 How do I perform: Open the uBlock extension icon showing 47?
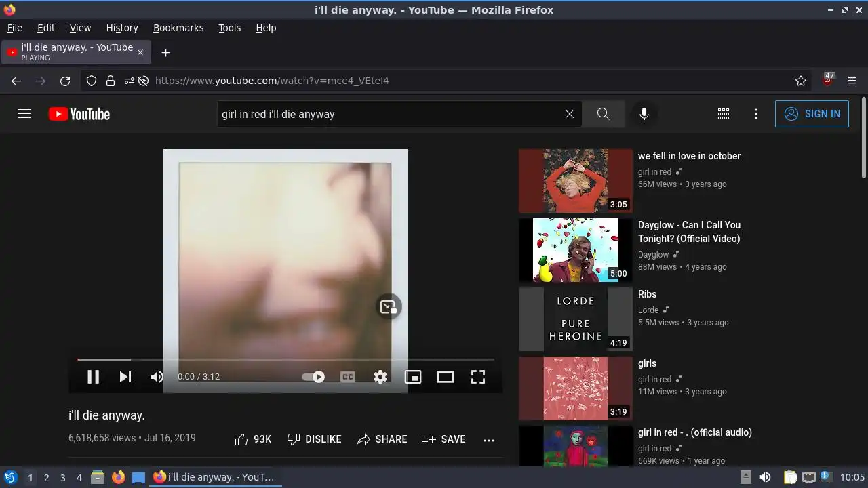pos(827,80)
